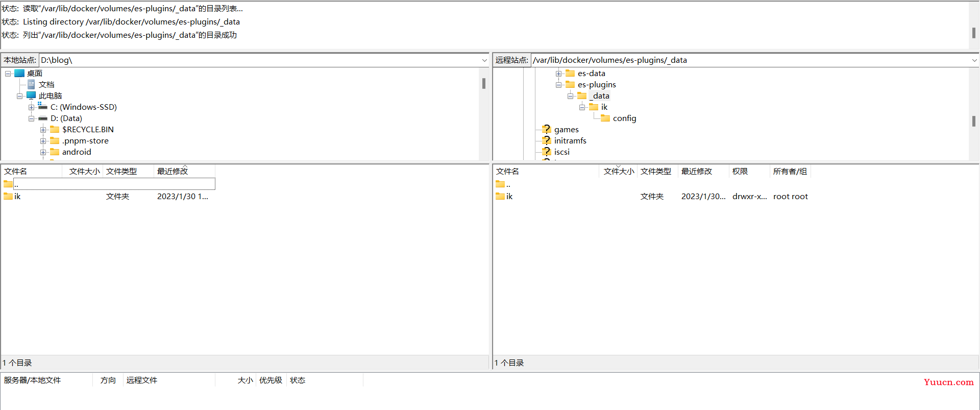
Task: Click the This PC (此电脑) computer icon
Action: coord(32,96)
